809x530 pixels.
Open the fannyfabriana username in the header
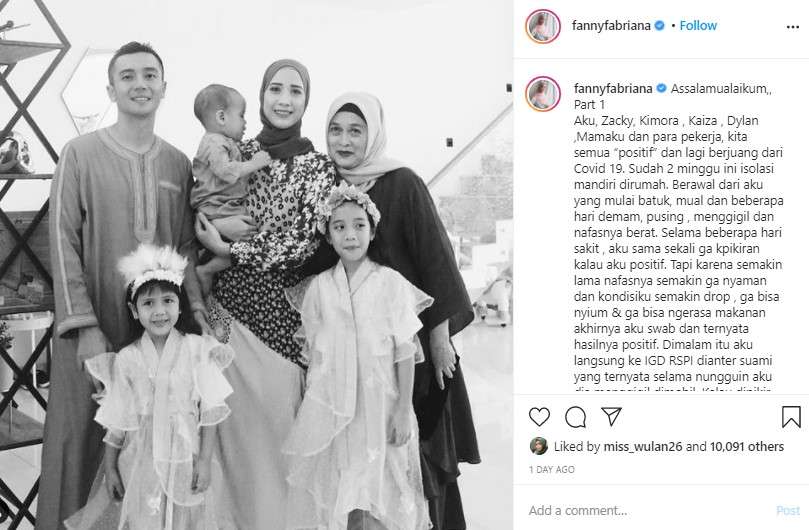(611, 25)
